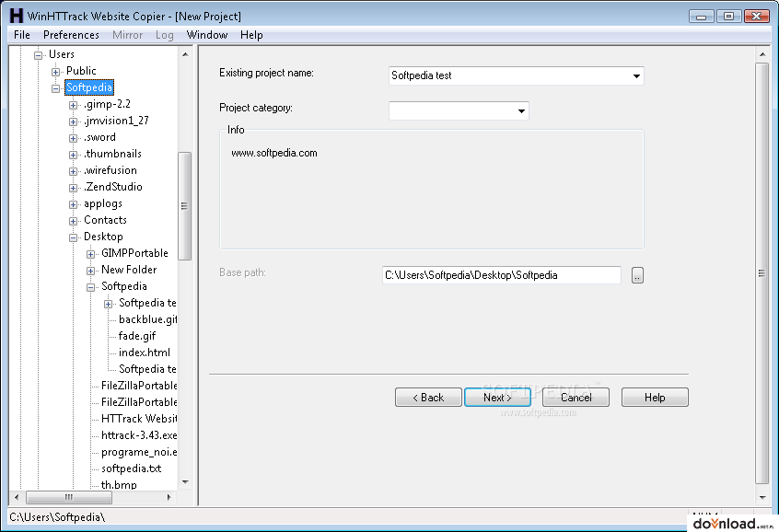Click the folder tree's scroll left arrow
This screenshot has height=532, width=779.
tap(17, 497)
